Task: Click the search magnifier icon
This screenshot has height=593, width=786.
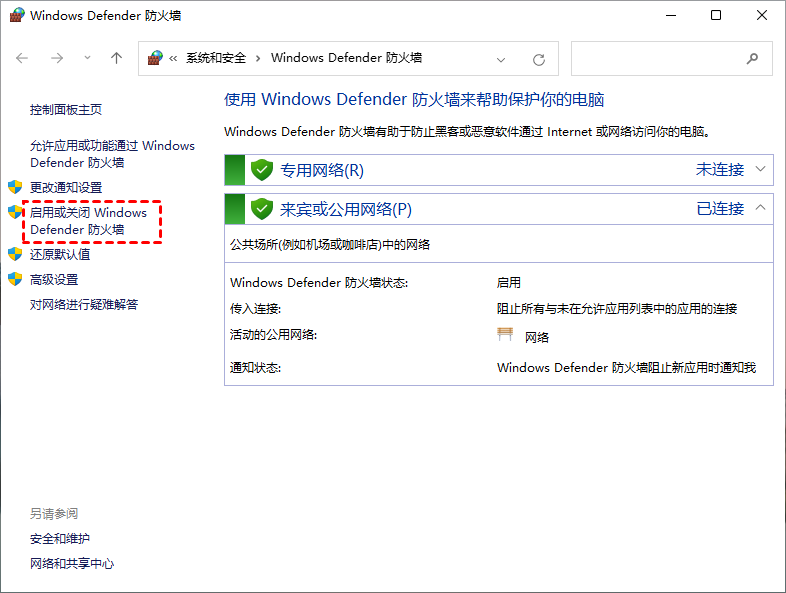Action: [752, 59]
